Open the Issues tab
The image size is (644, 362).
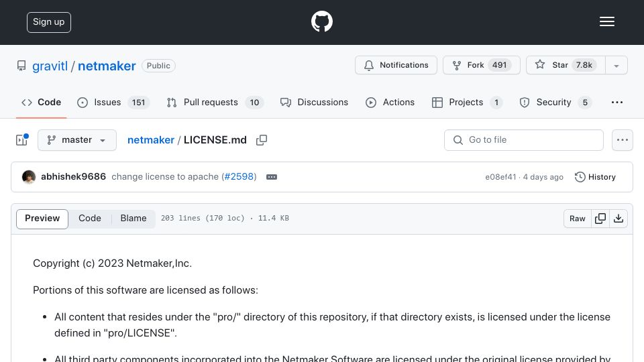(113, 102)
